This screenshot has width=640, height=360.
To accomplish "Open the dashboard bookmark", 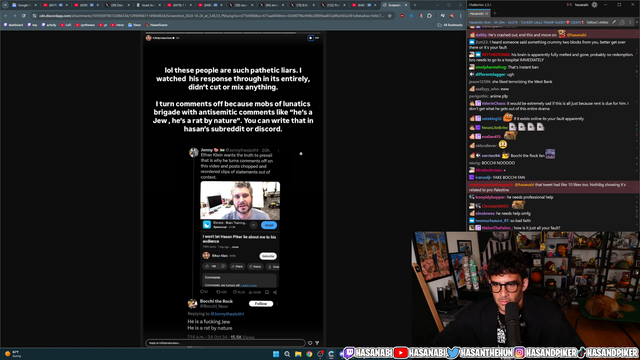I will 13,25.
